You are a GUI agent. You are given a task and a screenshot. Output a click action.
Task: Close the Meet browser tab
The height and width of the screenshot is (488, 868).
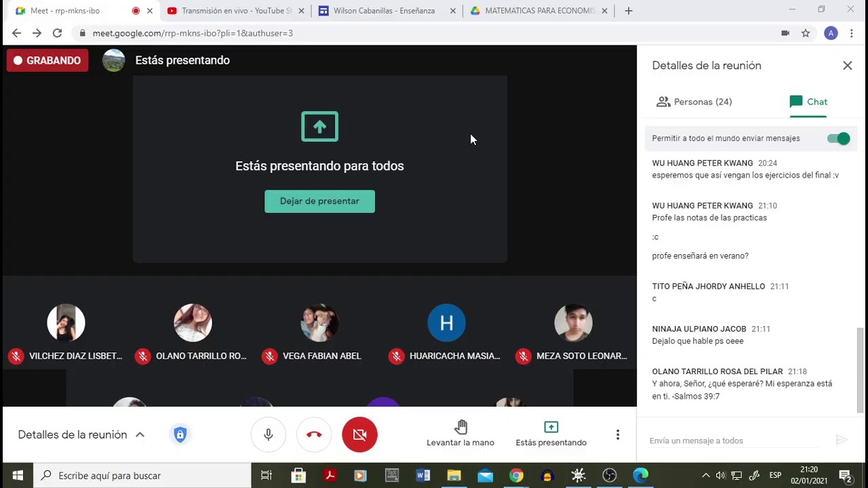coord(150,11)
